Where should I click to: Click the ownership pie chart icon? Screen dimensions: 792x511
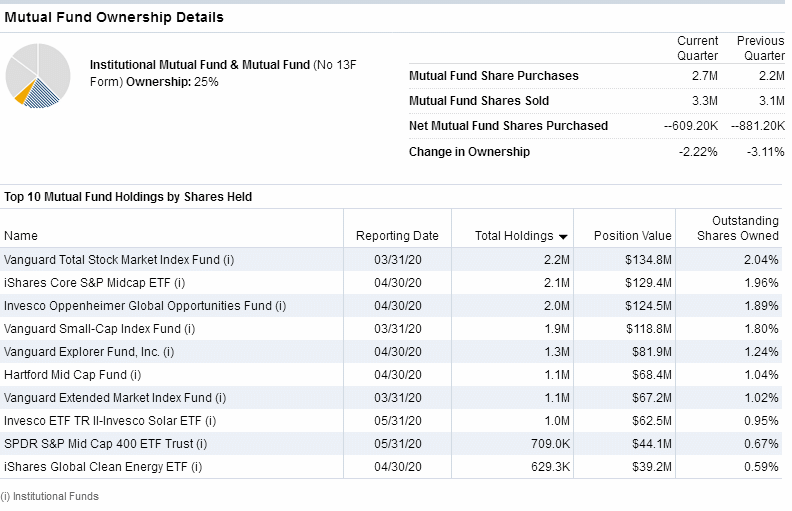(38, 76)
